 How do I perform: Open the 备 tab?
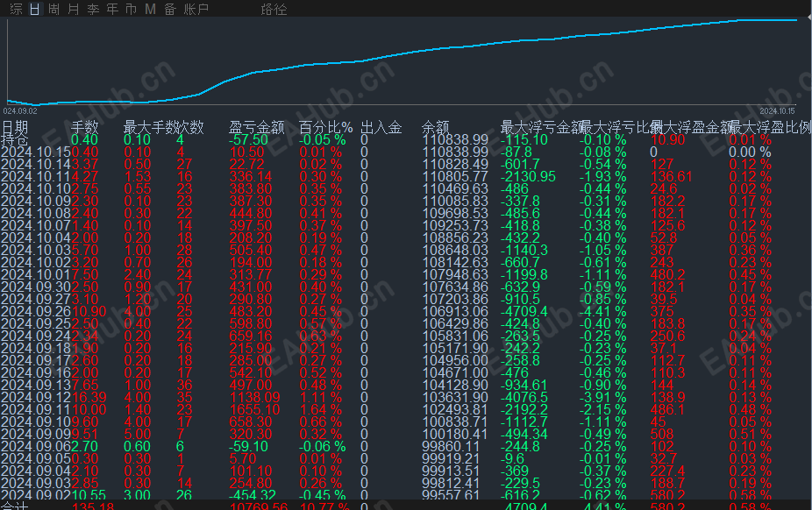click(170, 9)
